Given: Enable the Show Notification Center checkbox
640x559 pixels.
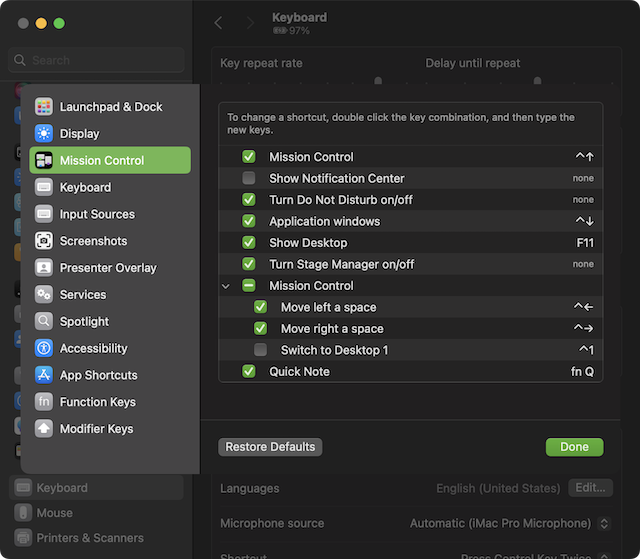Looking at the screenshot, I should pos(249,179).
